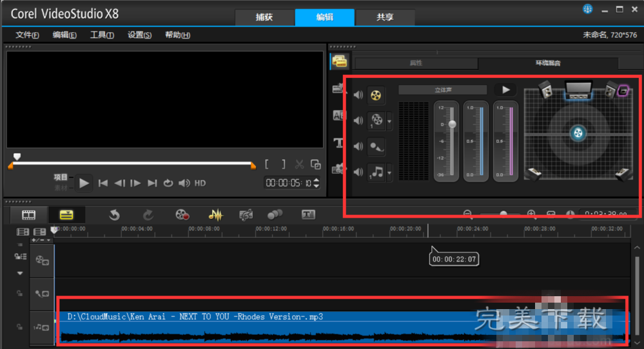This screenshot has width=644, height=349.
Task: Mute the video track in sound mixer
Action: (x=358, y=120)
